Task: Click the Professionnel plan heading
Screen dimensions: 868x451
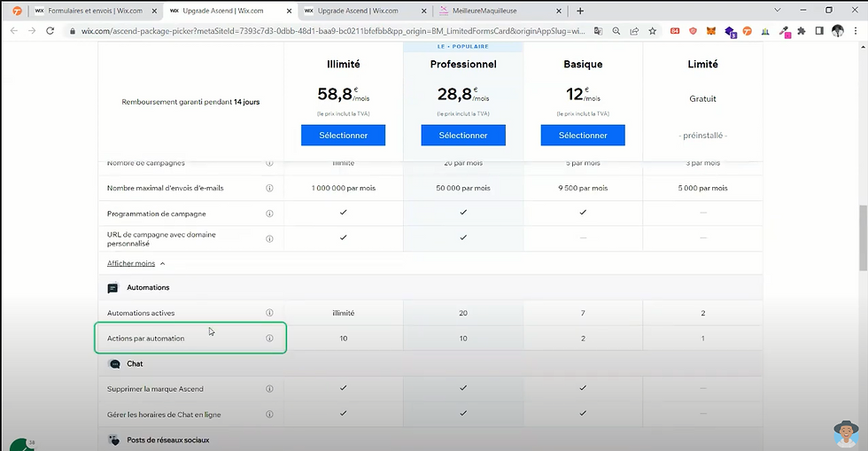Action: (463, 65)
